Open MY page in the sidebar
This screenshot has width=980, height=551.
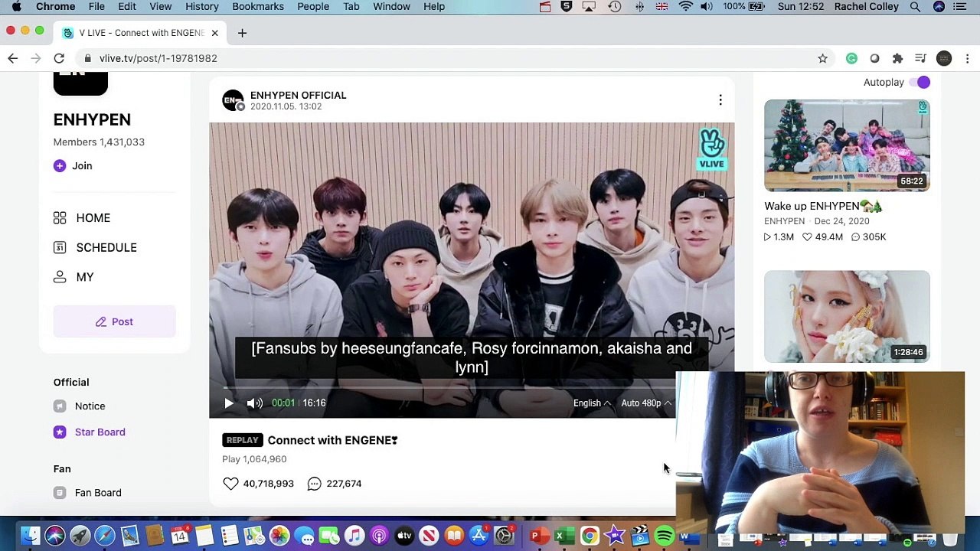(73, 277)
